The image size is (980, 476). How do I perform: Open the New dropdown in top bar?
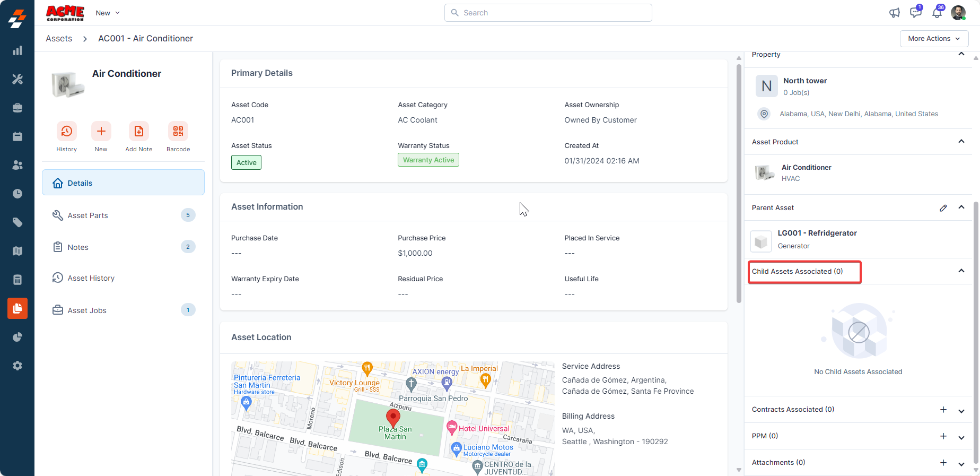point(108,13)
